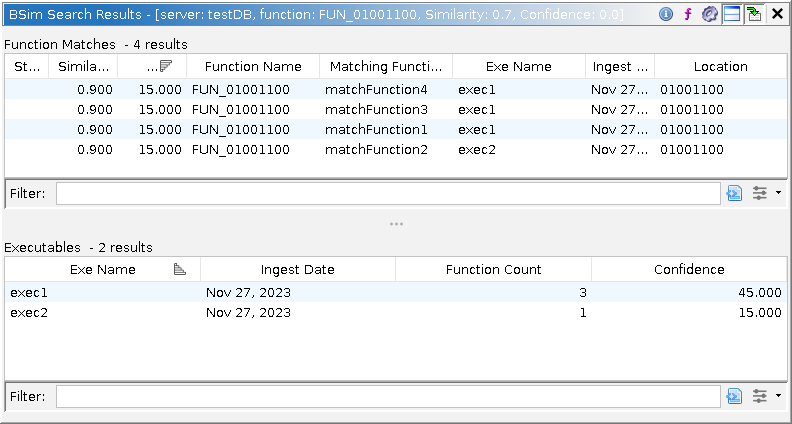Open dropdown arrow beside Function Matches filter
Viewport: 792px width, 424px height.
(x=778, y=194)
